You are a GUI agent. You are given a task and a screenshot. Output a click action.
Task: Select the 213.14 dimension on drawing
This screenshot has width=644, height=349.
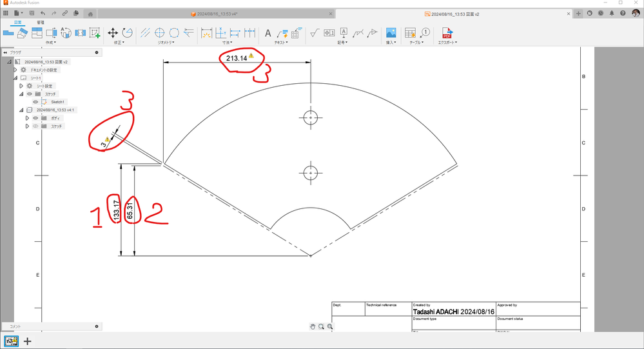click(x=237, y=58)
